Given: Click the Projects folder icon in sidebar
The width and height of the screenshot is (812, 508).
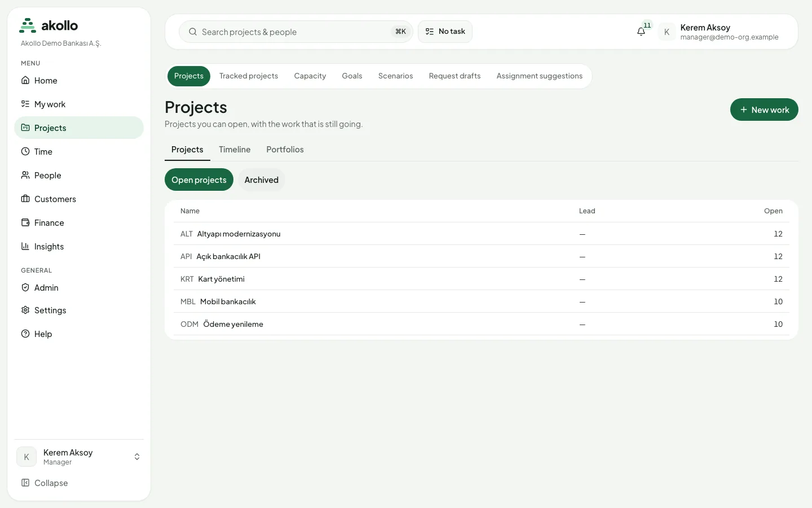Looking at the screenshot, I should tap(25, 128).
